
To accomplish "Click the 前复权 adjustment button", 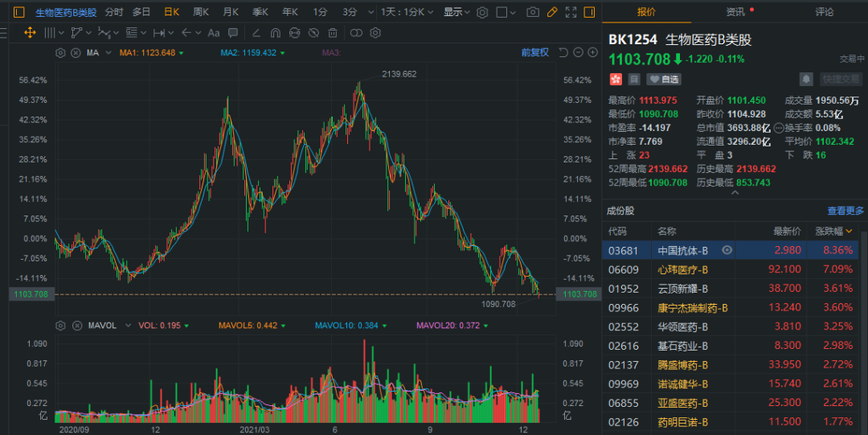I will pyautogui.click(x=534, y=52).
